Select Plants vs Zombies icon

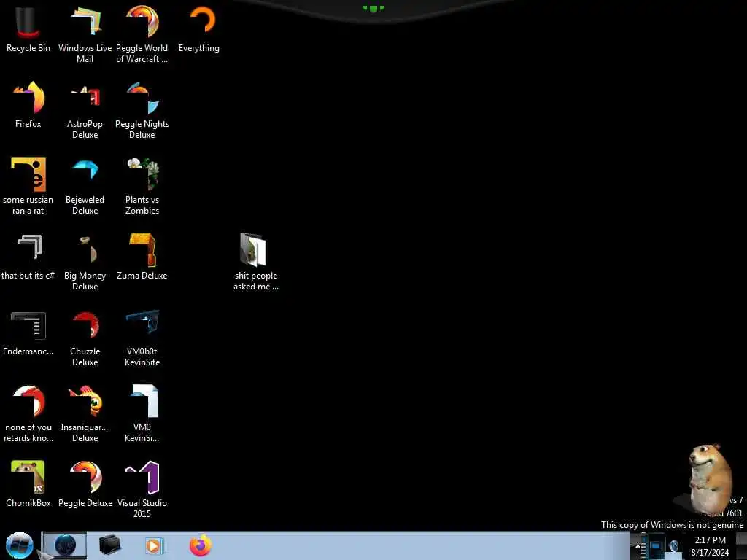tap(142, 186)
